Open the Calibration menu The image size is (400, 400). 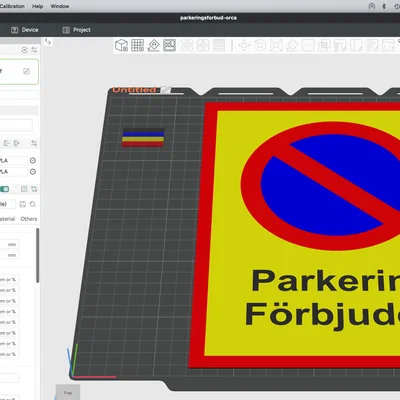12,6
